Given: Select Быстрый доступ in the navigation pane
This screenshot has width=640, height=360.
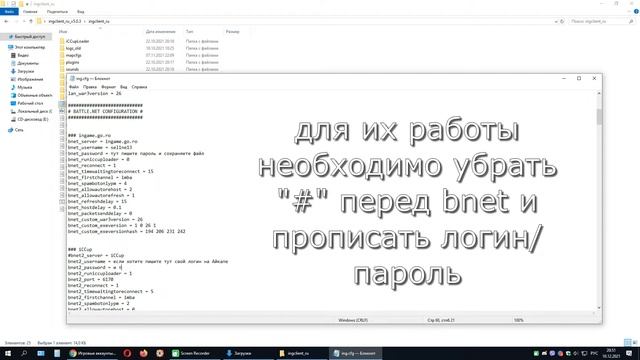Looking at the screenshot, I should point(27,37).
